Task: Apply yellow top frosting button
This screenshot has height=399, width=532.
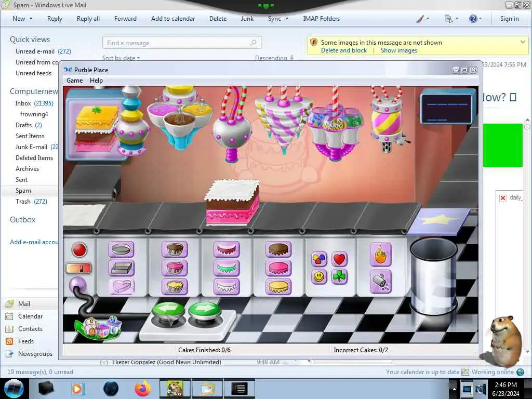Action: (278, 286)
